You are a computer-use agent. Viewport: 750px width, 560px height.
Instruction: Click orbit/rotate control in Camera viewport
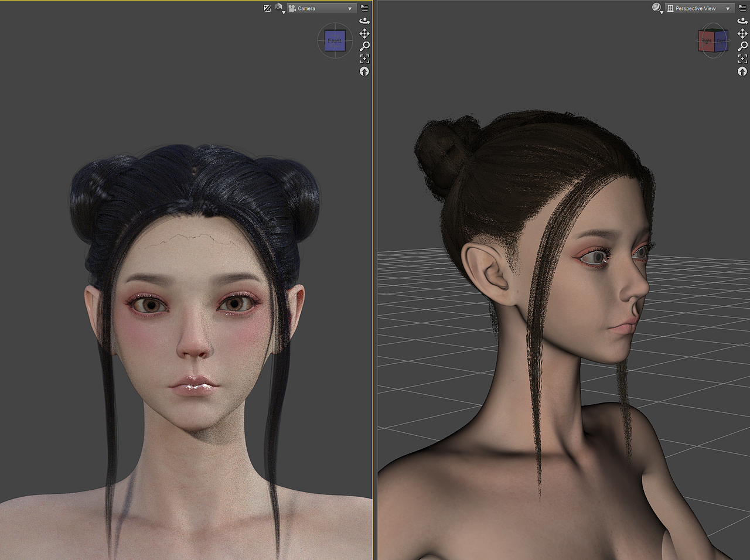pos(364,21)
